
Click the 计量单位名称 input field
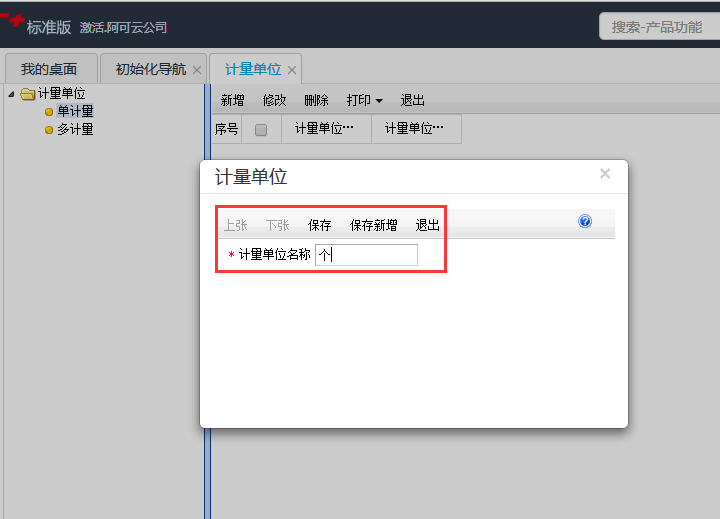[366, 255]
